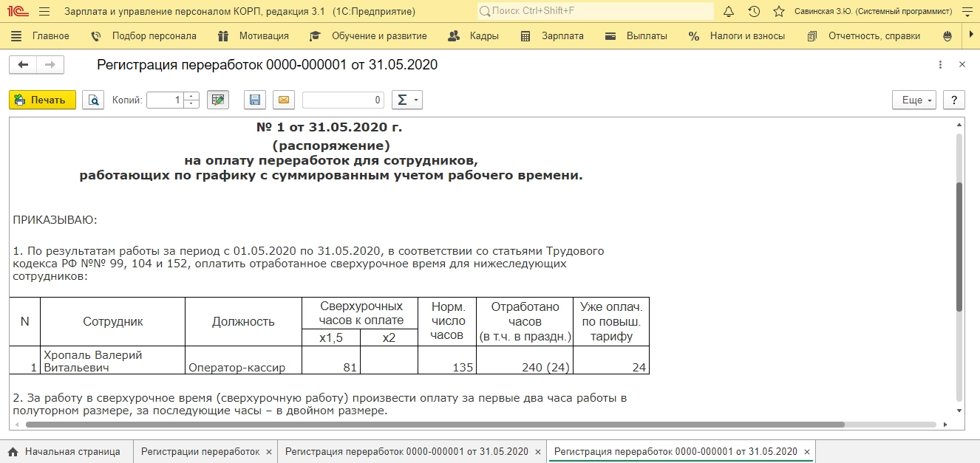This screenshot has width=980, height=463.
Task: Open the hamburger functions menu
Action: tap(44, 12)
